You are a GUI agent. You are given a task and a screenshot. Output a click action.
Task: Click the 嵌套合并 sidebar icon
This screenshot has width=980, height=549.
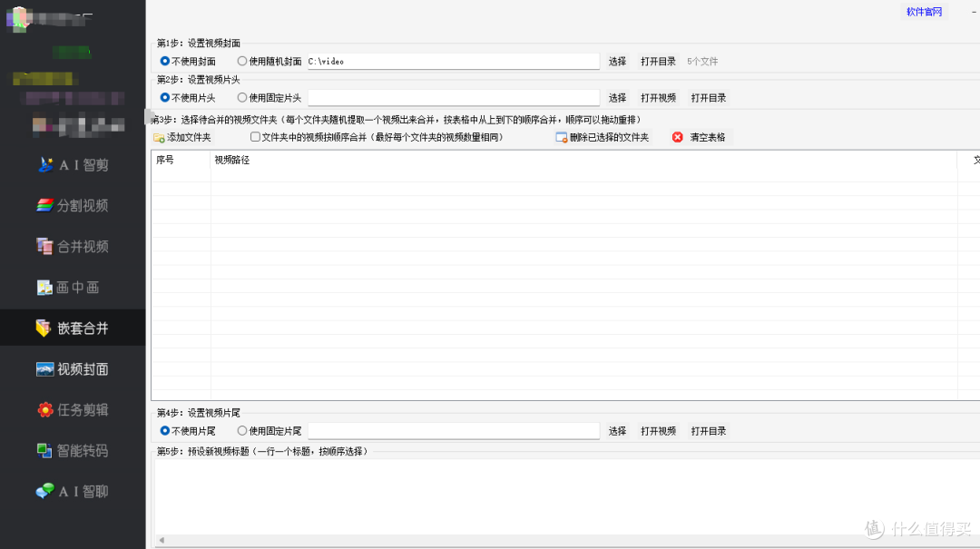[44, 328]
